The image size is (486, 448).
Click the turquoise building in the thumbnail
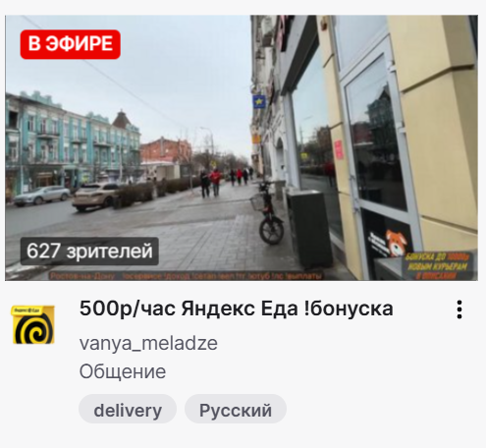click(x=72, y=144)
